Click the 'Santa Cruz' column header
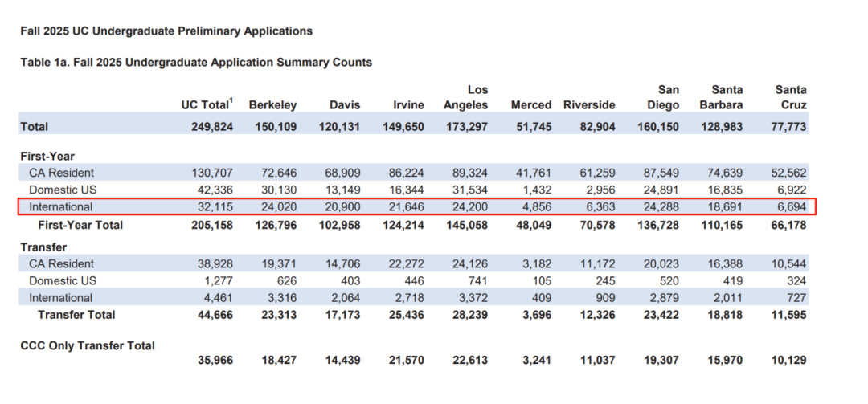 791,97
